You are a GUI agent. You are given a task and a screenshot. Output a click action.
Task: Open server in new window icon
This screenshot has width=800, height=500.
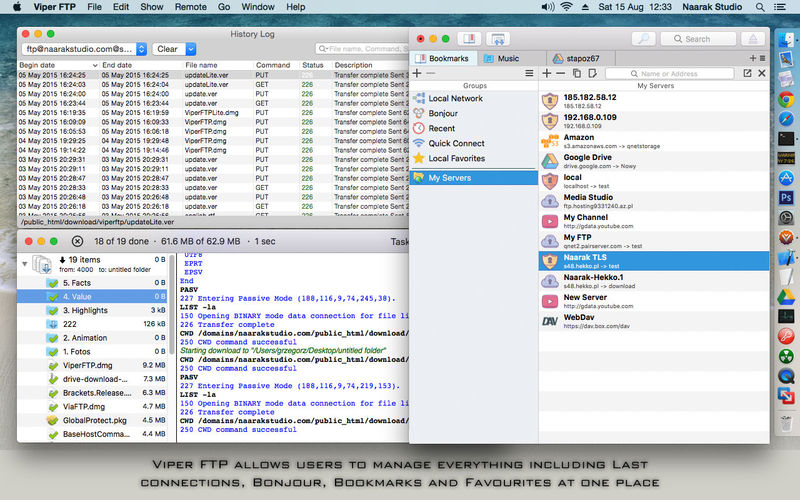tap(748, 73)
